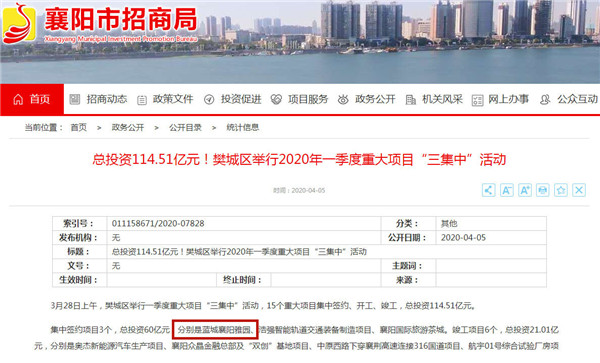Click the X close-page icon
The image size is (600, 363).
point(579,190)
